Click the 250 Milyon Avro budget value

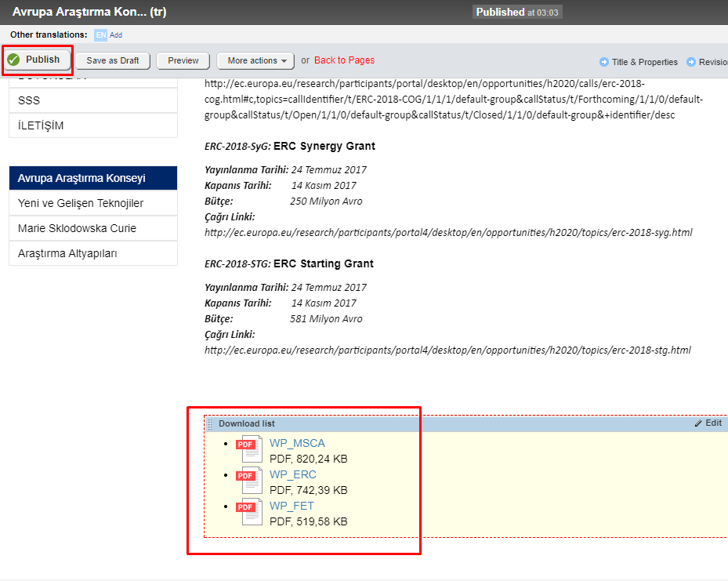326,202
